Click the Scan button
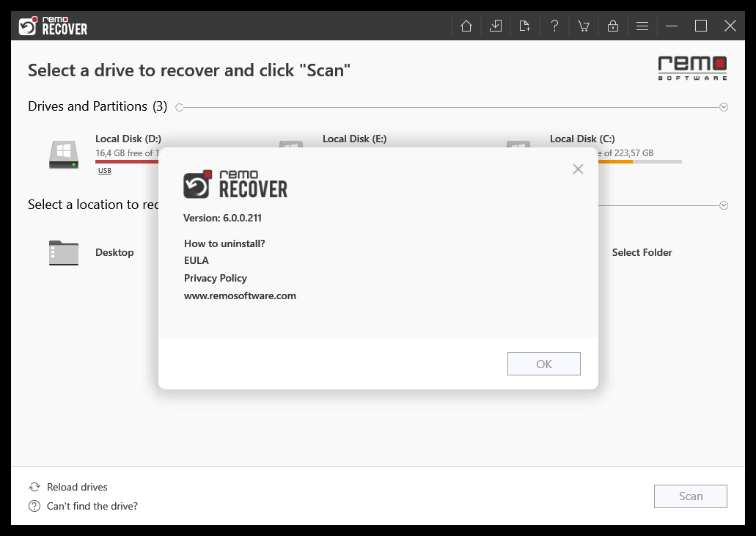756x536 pixels. [691, 496]
